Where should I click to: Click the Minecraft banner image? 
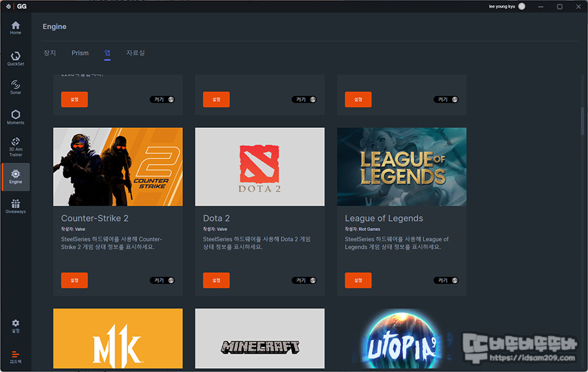pos(259,338)
